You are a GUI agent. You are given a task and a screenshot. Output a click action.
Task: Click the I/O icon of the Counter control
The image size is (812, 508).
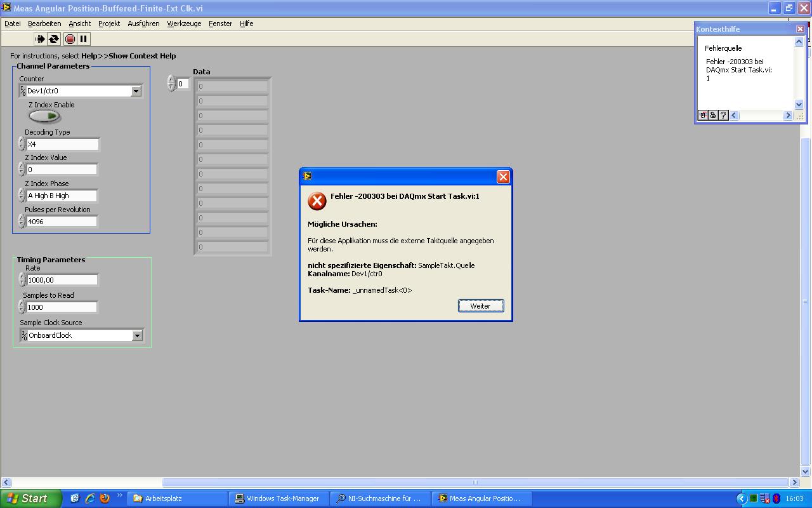(23, 91)
